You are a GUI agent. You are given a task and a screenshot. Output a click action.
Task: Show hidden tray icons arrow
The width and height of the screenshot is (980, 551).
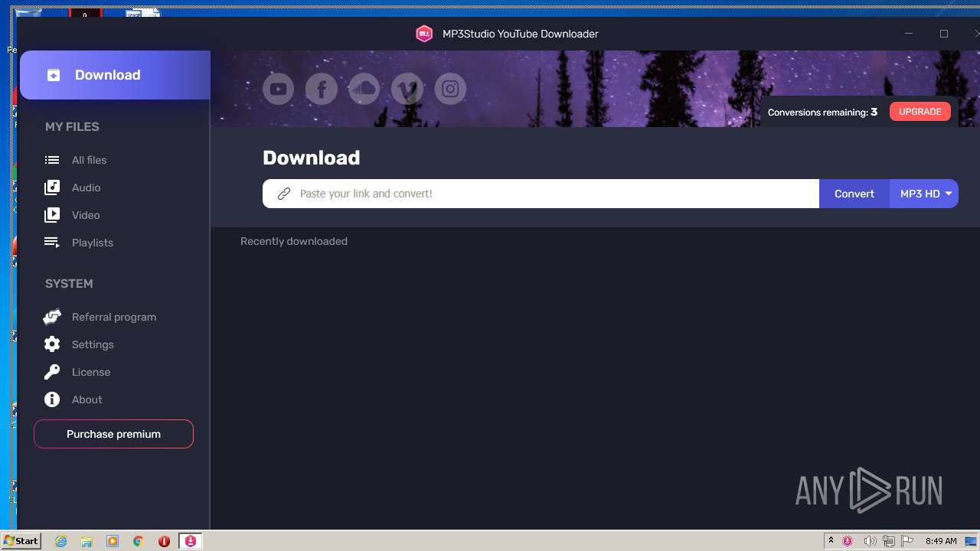click(x=831, y=541)
